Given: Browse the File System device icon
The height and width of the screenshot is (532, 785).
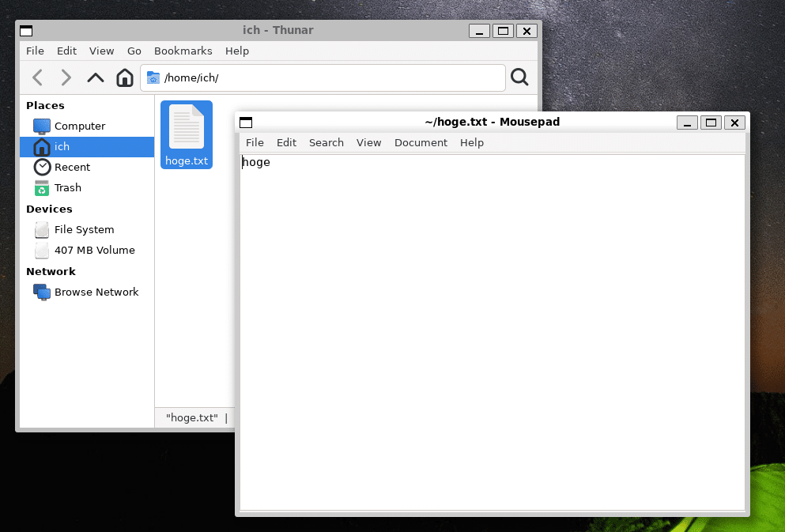Looking at the screenshot, I should [x=41, y=229].
